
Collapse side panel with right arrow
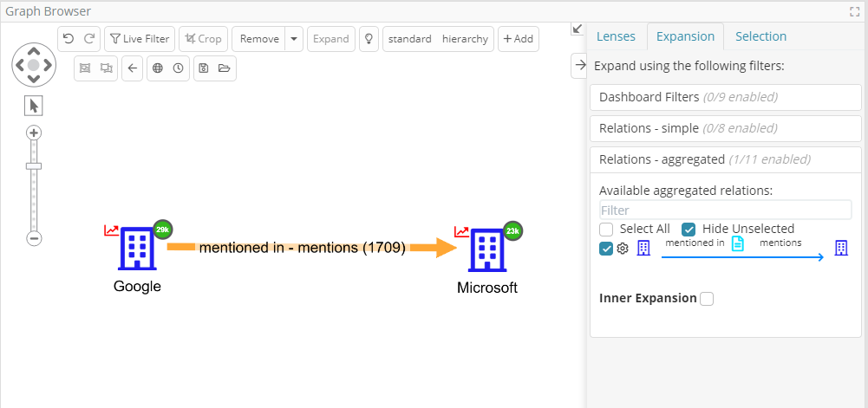[x=579, y=66]
